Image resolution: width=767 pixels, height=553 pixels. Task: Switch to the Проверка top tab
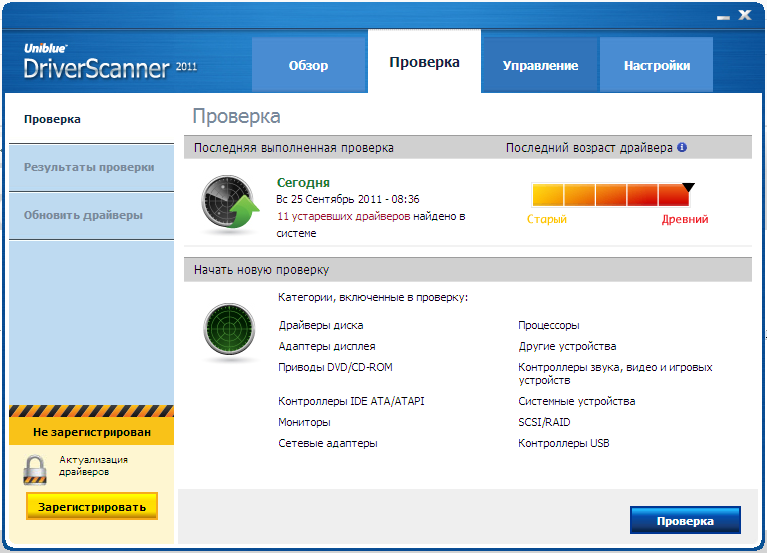(x=424, y=62)
